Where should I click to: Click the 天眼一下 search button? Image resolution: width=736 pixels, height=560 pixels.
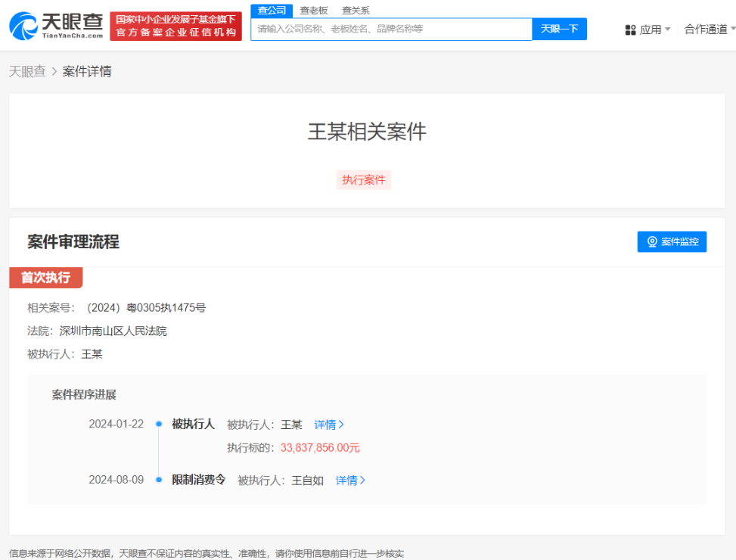pyautogui.click(x=559, y=29)
